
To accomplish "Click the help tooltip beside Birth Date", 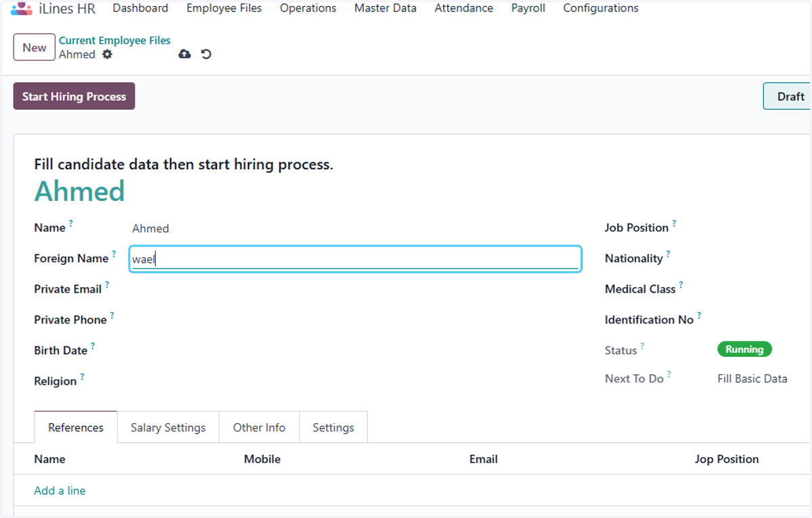I will click(93, 346).
